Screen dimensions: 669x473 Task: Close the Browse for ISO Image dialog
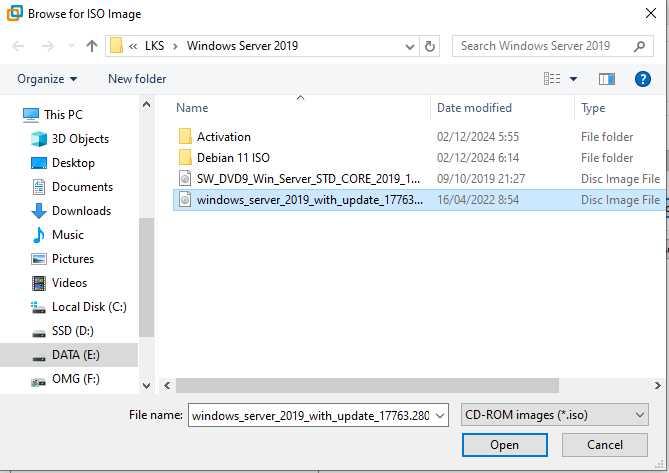651,13
